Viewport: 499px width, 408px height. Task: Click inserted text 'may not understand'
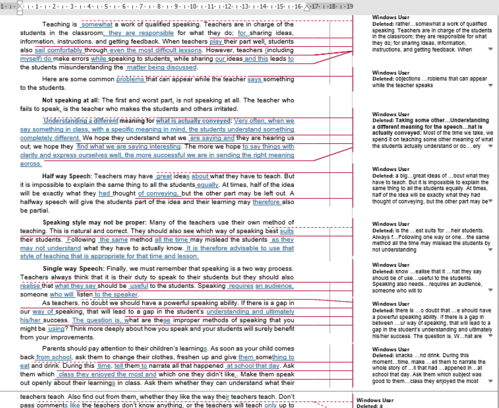point(50,248)
